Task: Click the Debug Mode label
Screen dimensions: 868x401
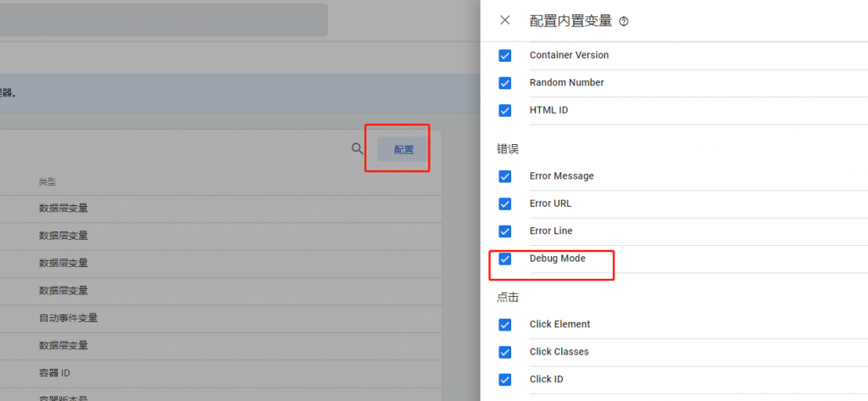Action: [x=558, y=258]
